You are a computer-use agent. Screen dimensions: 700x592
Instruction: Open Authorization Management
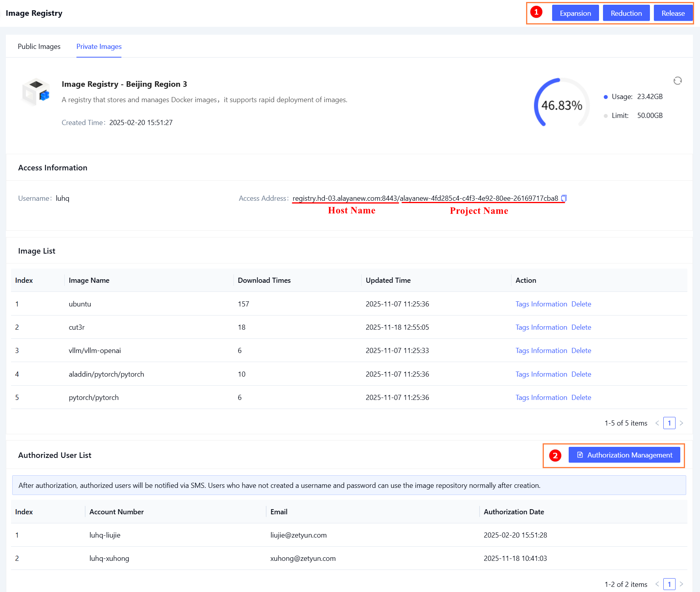(624, 455)
